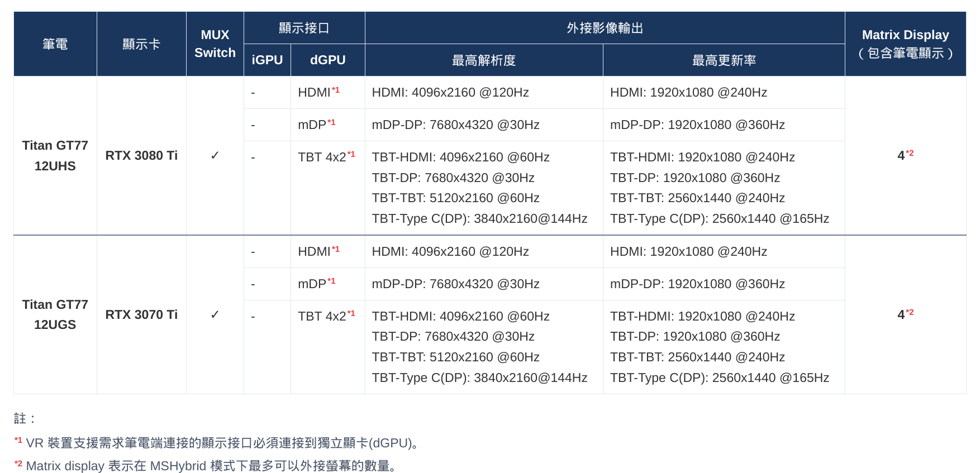Click the "MUX Switch" column header
This screenshot has width=980, height=473.
(x=215, y=44)
